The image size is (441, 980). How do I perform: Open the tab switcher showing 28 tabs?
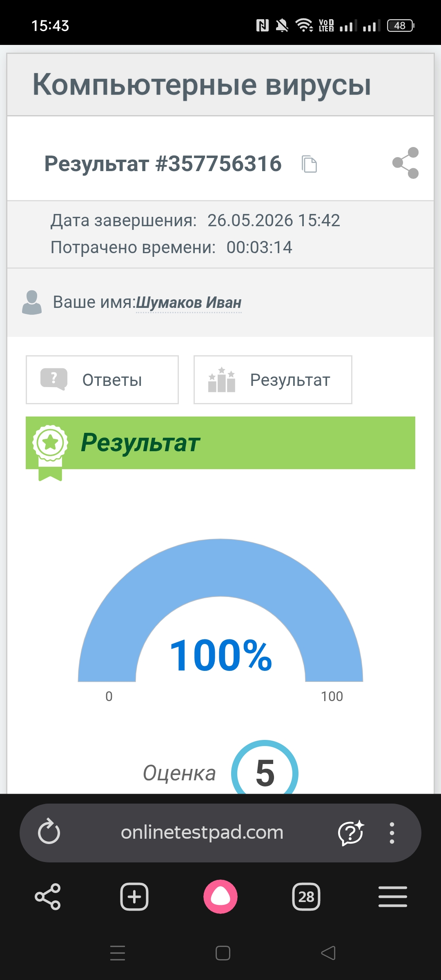[x=306, y=897]
